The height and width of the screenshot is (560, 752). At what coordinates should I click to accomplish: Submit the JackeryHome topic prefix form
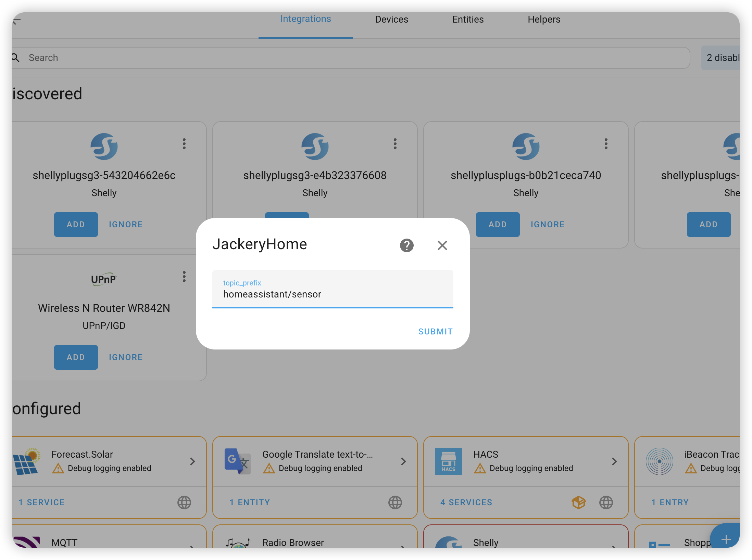pyautogui.click(x=436, y=331)
